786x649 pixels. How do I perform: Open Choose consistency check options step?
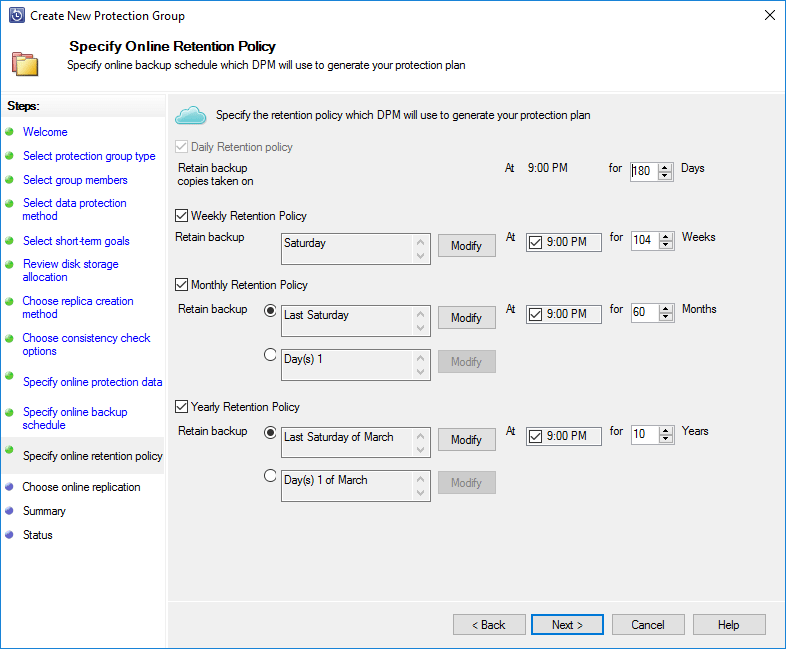86,344
